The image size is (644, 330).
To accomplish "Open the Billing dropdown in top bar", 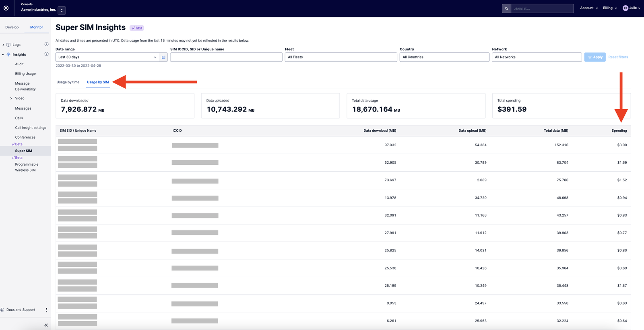I will point(610,8).
